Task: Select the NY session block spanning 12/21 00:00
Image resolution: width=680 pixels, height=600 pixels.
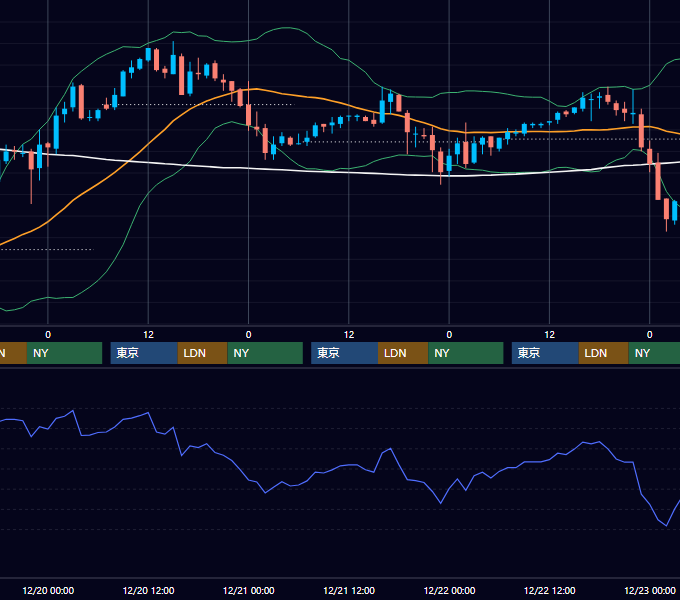Action: tap(265, 353)
